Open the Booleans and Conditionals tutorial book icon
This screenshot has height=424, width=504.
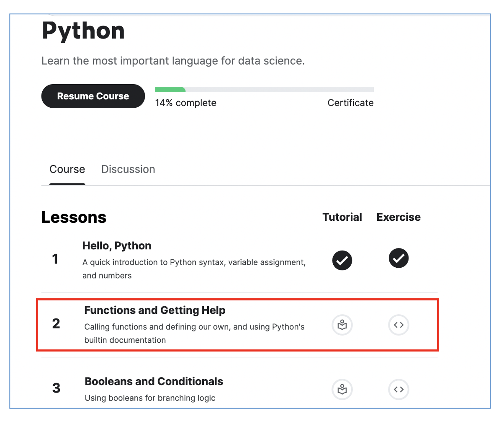342,389
